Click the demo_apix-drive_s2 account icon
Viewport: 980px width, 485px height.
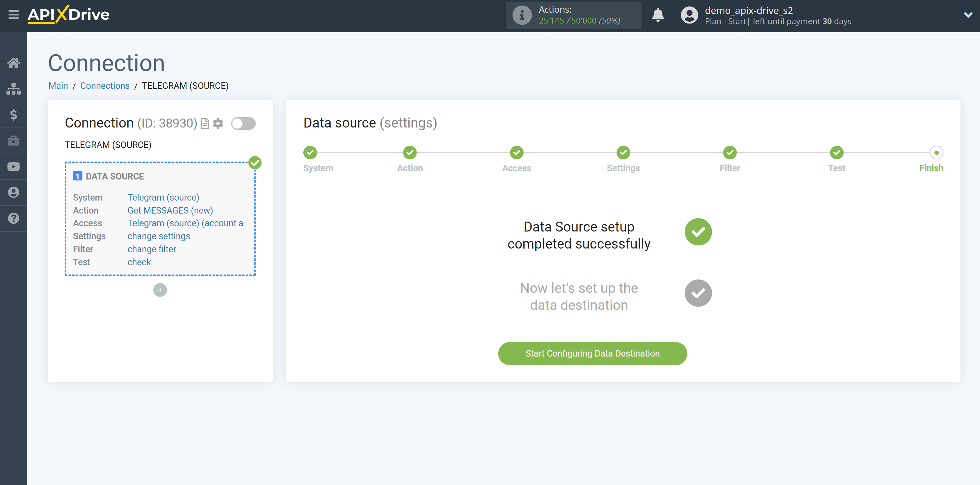click(x=689, y=15)
